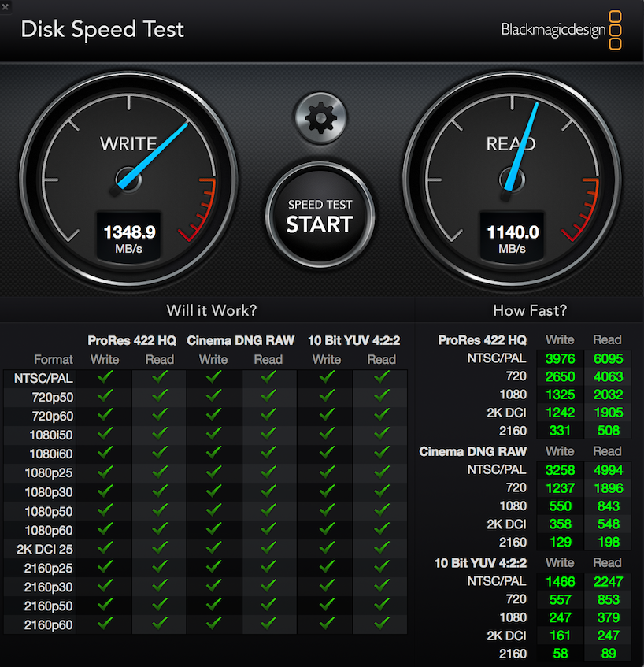
Task: Click the Blackmagicdesign logo
Action: [561, 30]
